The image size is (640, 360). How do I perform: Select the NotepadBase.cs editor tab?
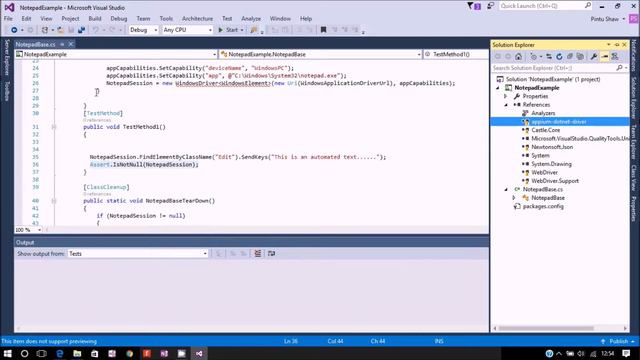pos(36,44)
